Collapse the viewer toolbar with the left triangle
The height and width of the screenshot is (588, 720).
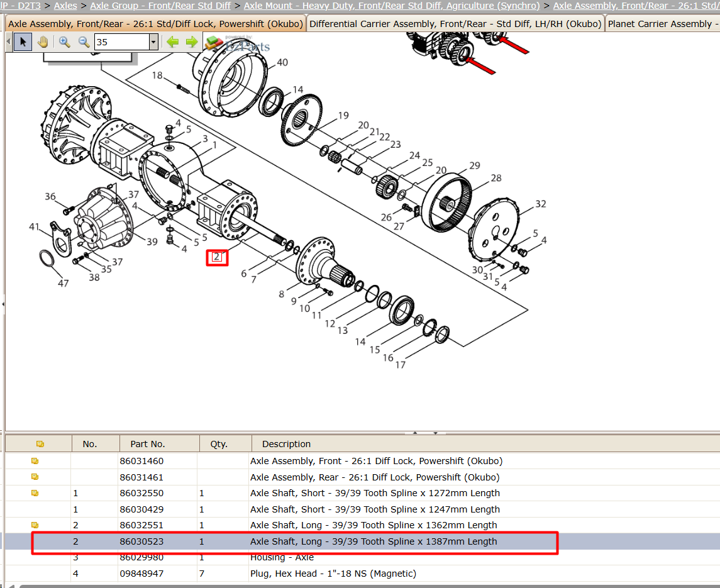click(8, 42)
